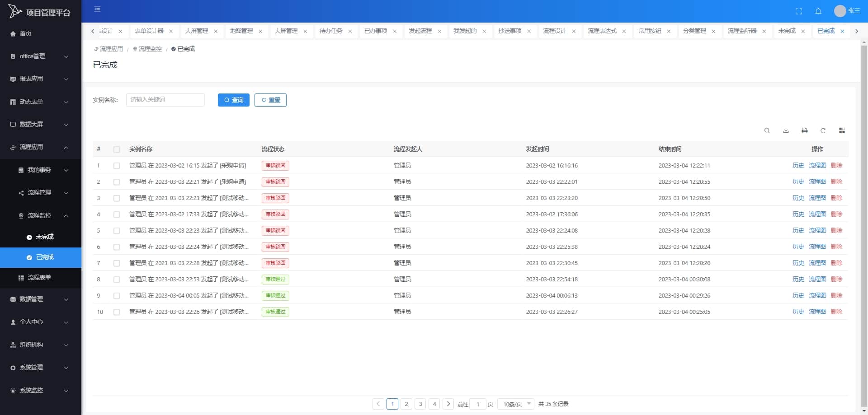Image resolution: width=868 pixels, height=415 pixels.
Task: Click the 查询 search button
Action: pos(234,100)
